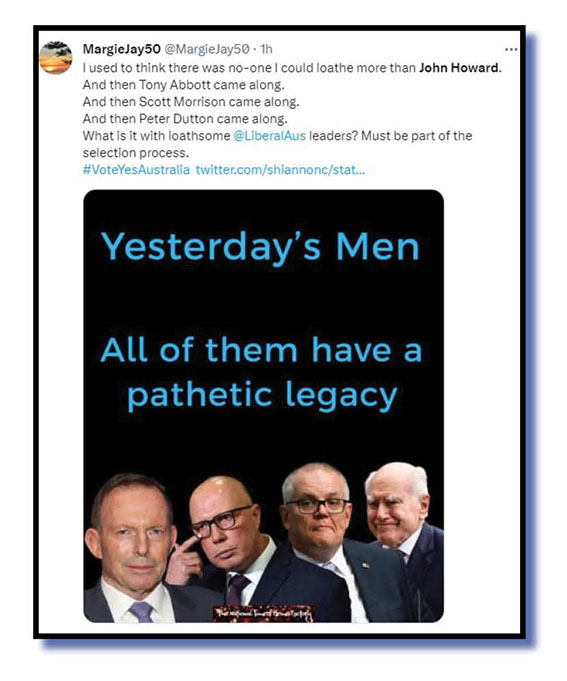Open the tweet's three-dot more menu

pyautogui.click(x=511, y=50)
